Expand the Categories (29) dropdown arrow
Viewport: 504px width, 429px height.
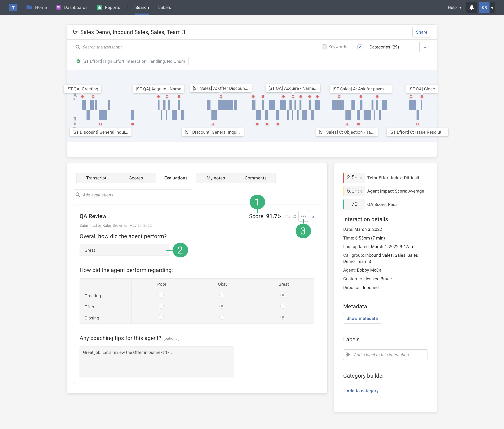pos(425,47)
